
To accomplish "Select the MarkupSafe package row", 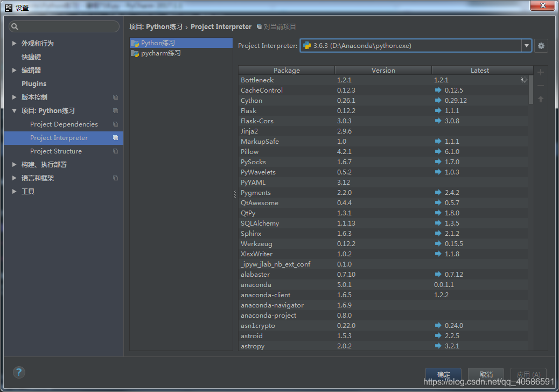I will (383, 141).
